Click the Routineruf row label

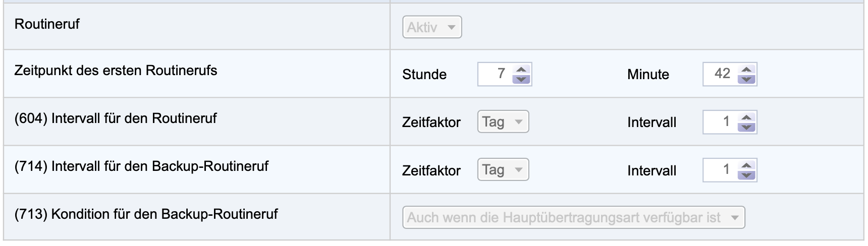click(x=47, y=24)
